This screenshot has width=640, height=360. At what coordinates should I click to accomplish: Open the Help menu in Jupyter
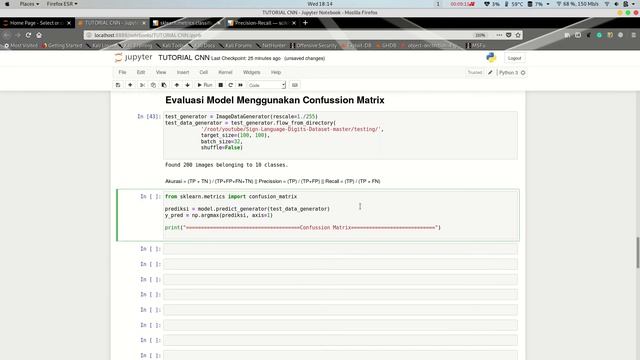(x=276, y=72)
